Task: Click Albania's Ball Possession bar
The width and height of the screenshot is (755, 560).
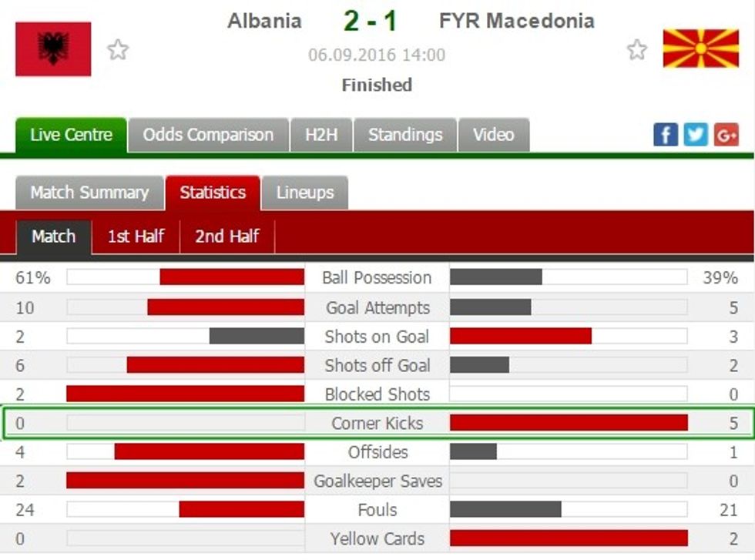Action: coord(231,278)
